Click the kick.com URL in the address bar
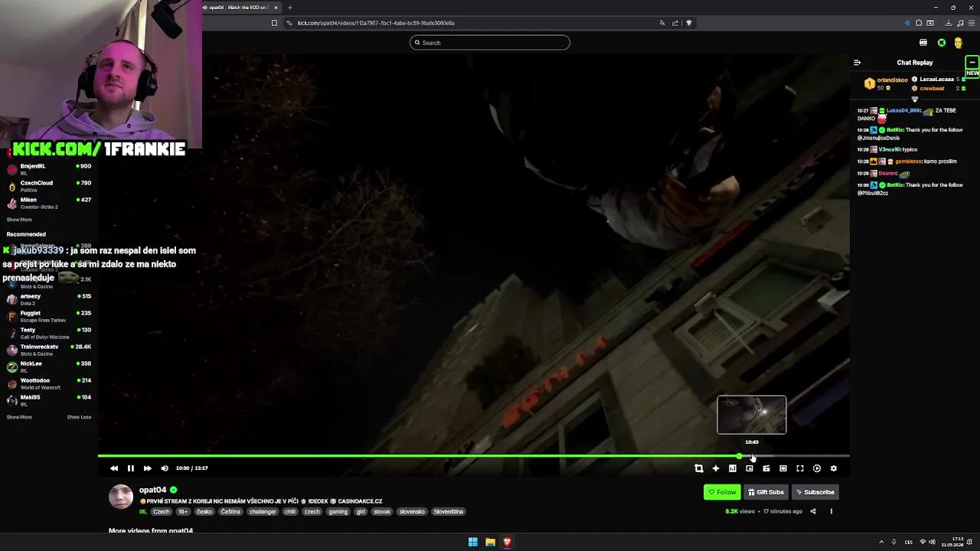Screen dimensions: 980x551 [x=376, y=23]
